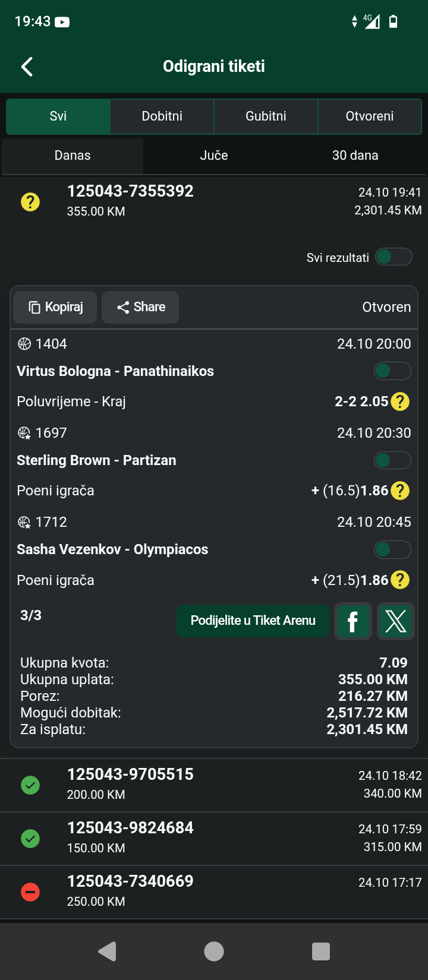This screenshot has width=428, height=980.
Task: Switch to Dobitni tab
Action: coord(162,116)
